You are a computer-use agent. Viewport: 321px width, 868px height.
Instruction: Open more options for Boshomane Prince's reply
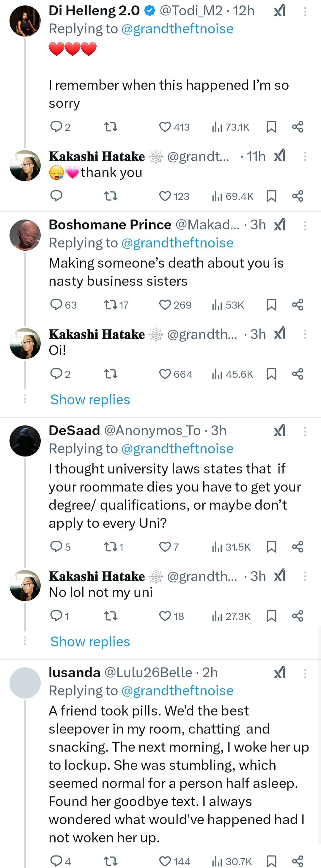(x=305, y=225)
